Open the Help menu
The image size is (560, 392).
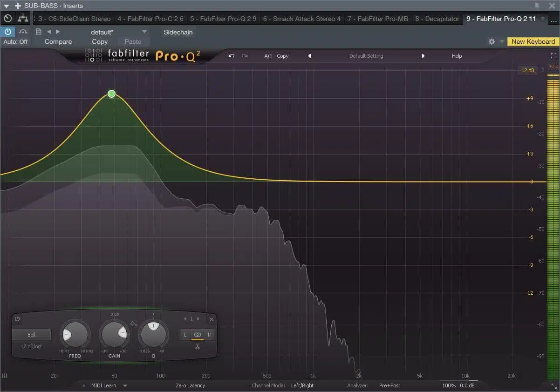click(x=457, y=56)
